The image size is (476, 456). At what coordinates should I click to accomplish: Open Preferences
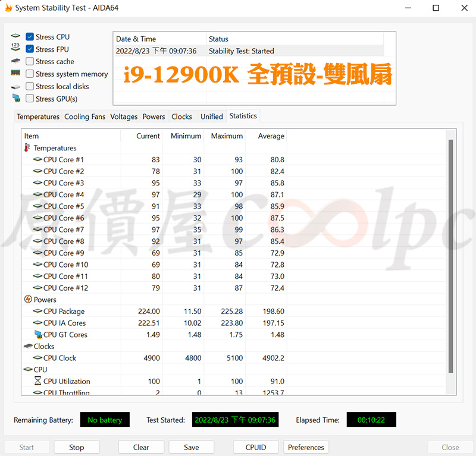click(x=306, y=447)
